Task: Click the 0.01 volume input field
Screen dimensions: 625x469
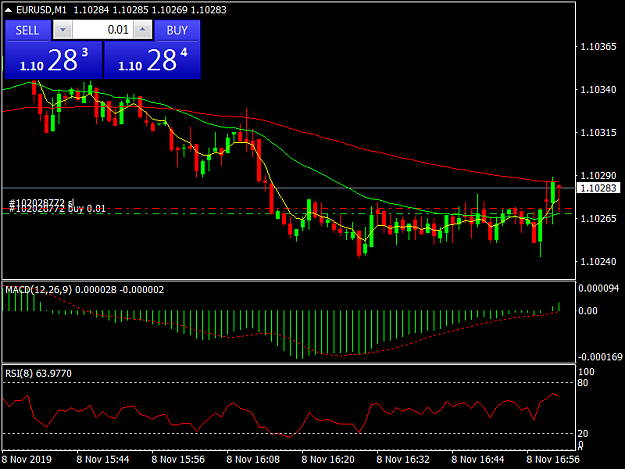Action: pos(103,30)
